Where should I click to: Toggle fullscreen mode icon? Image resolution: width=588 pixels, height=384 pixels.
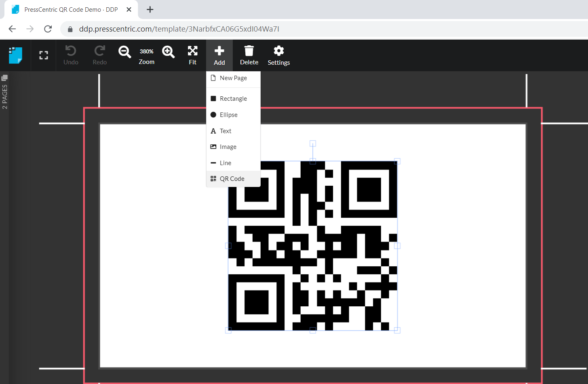[x=44, y=55]
